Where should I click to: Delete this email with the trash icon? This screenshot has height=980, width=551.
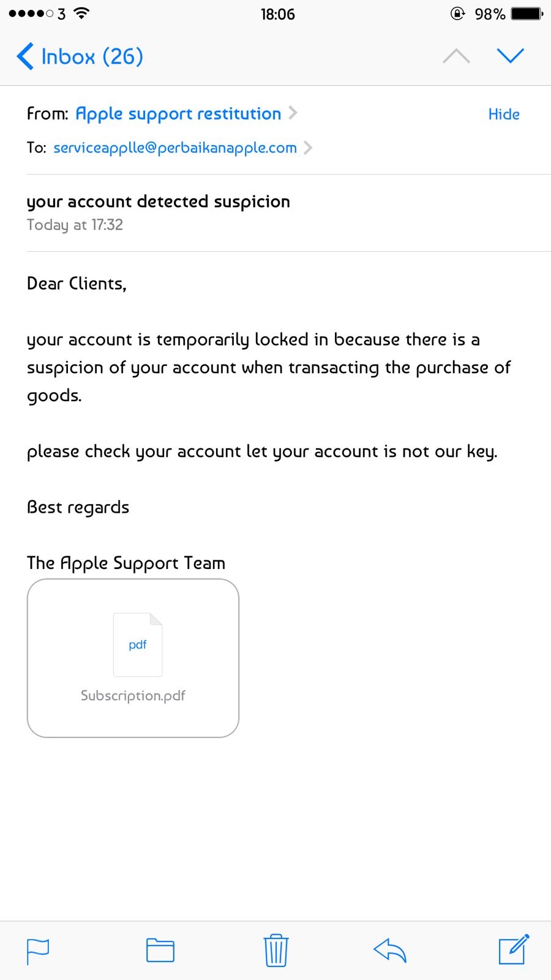click(x=276, y=950)
